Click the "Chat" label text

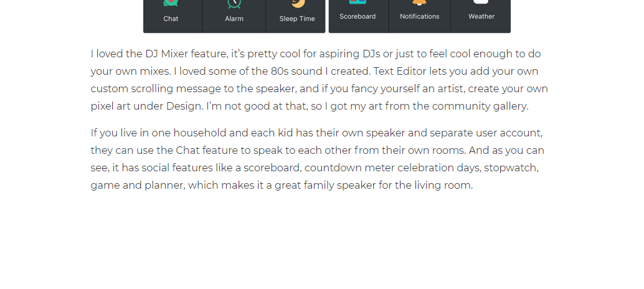171,19
